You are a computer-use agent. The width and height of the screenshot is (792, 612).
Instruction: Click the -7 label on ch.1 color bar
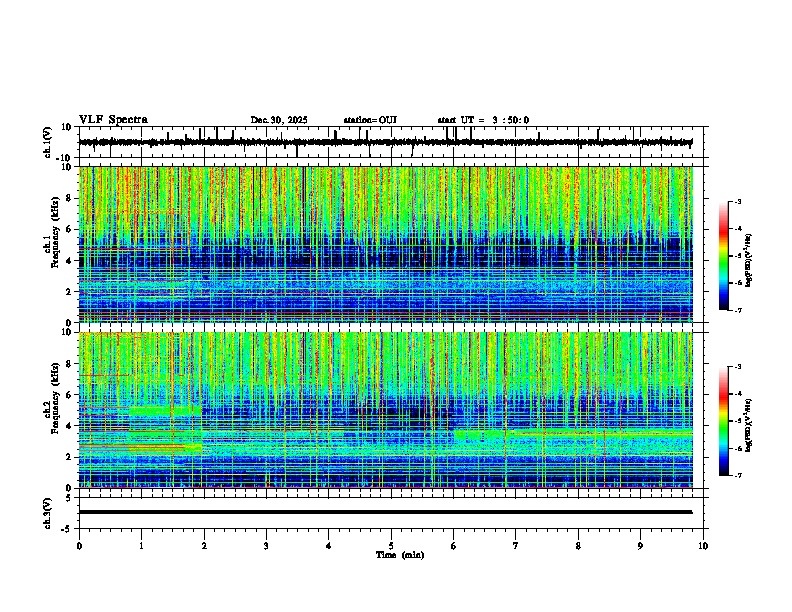pyautogui.click(x=737, y=310)
